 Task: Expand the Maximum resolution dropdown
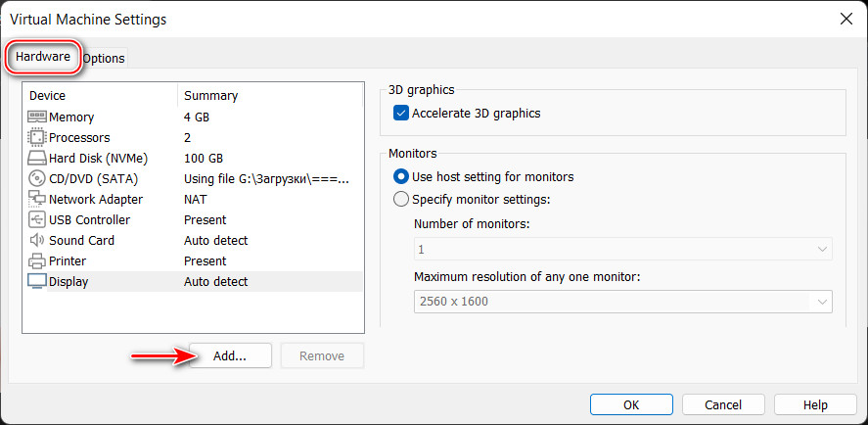622,302
